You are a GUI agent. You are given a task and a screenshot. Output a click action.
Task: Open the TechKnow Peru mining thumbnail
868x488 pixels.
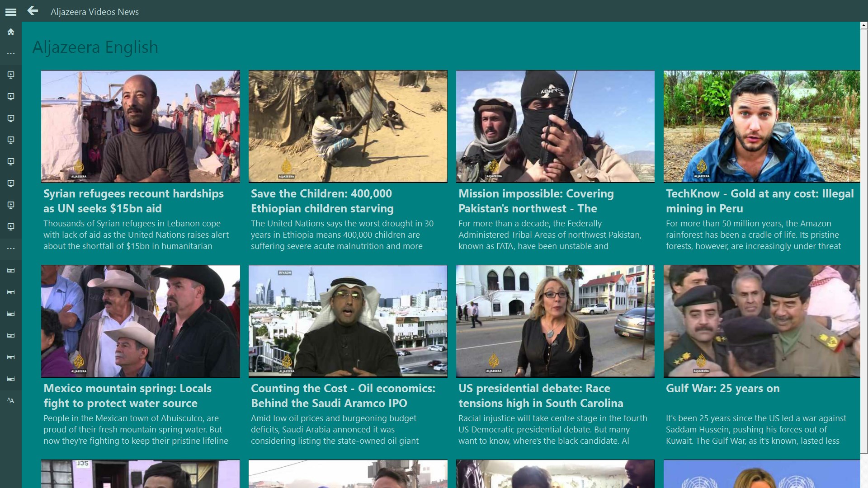(762, 127)
